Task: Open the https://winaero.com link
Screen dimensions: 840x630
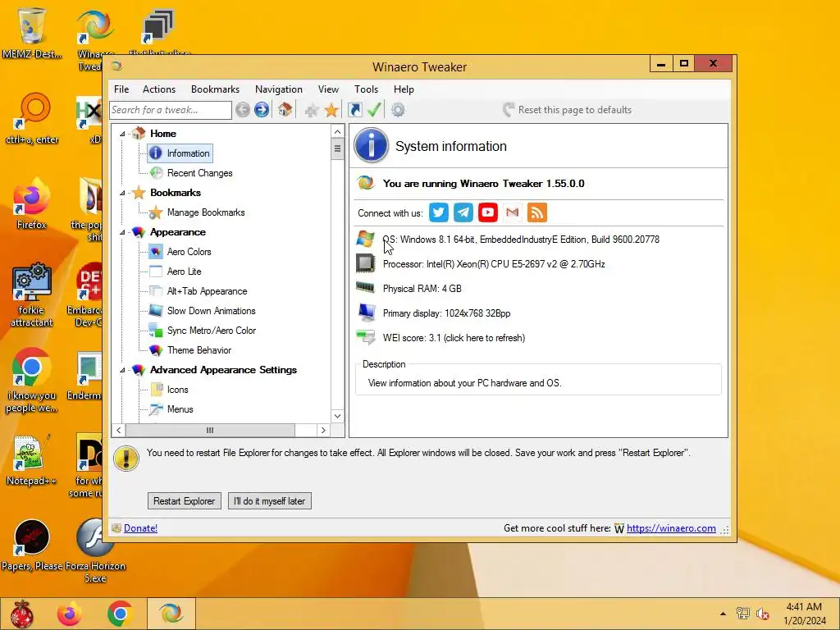Action: click(x=671, y=528)
